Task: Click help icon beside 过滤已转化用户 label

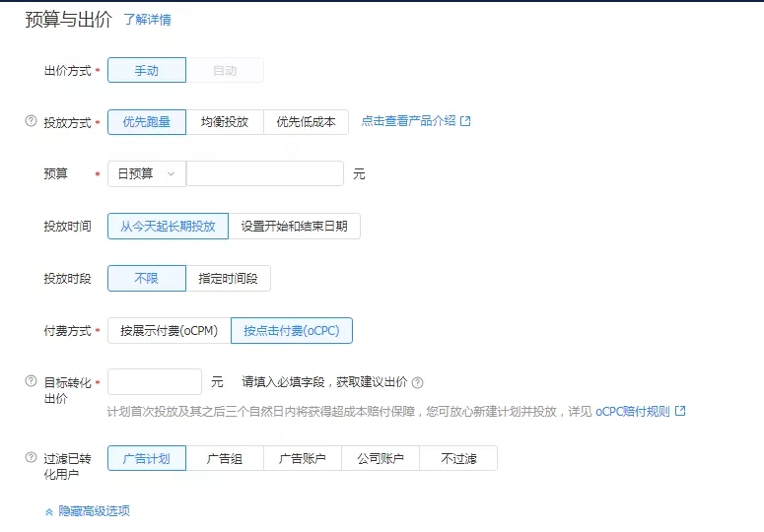Action: (x=31, y=458)
